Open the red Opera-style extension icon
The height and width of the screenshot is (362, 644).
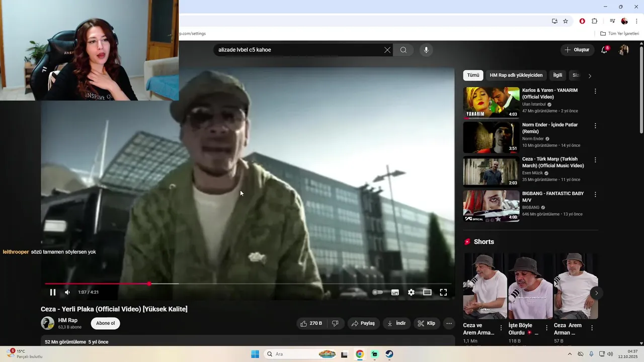[582, 21]
